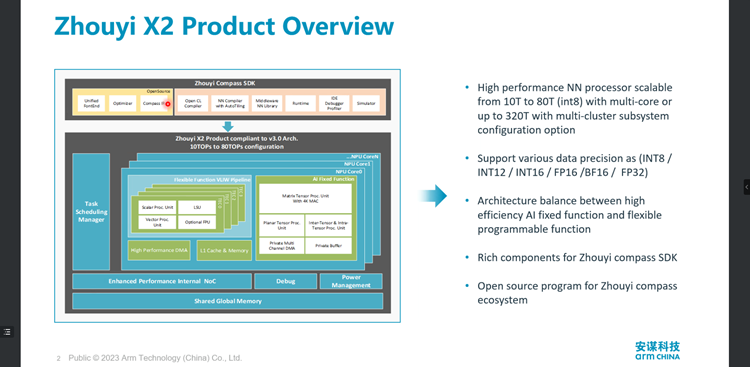
Task: Expand the right side panel chevron
Action: click(x=747, y=187)
